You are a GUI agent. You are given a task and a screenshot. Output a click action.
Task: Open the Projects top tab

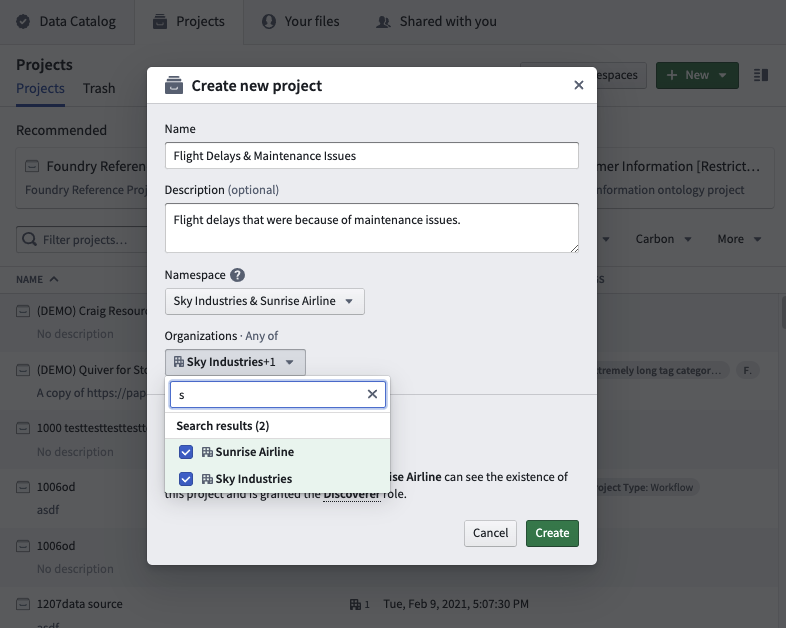189,22
